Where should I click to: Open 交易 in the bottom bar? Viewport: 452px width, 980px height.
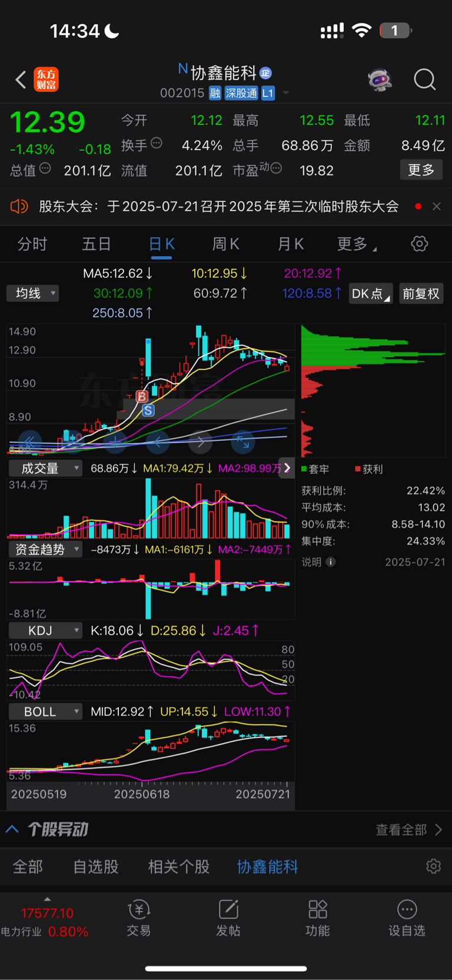[x=139, y=918]
